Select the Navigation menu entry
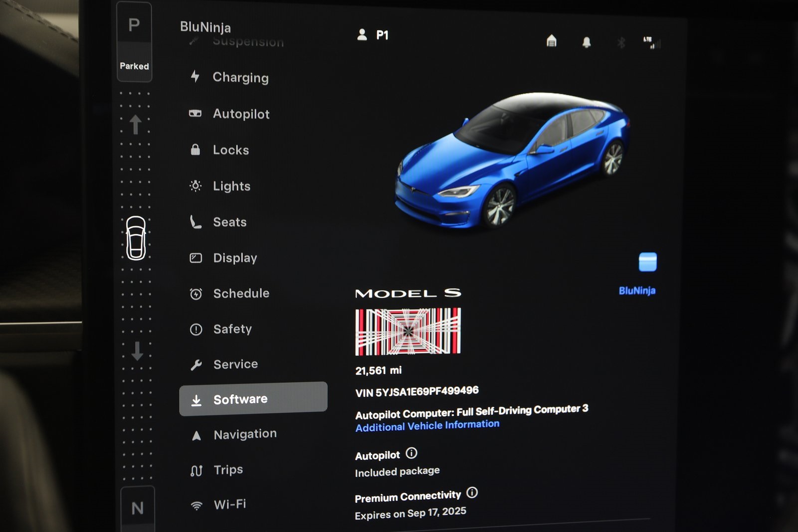This screenshot has width=798, height=532. tap(245, 434)
